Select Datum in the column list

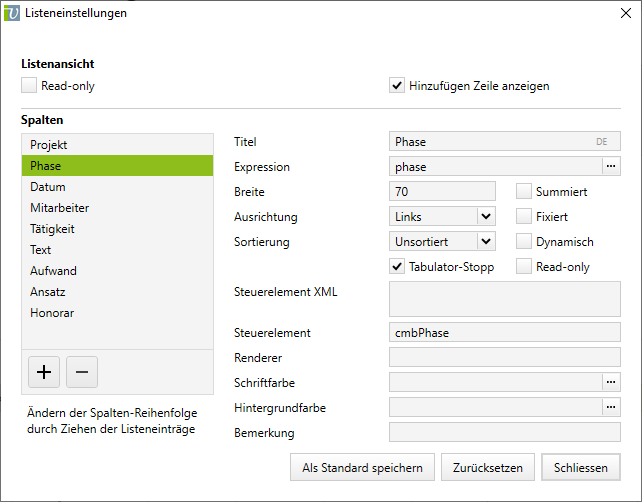pos(48,187)
